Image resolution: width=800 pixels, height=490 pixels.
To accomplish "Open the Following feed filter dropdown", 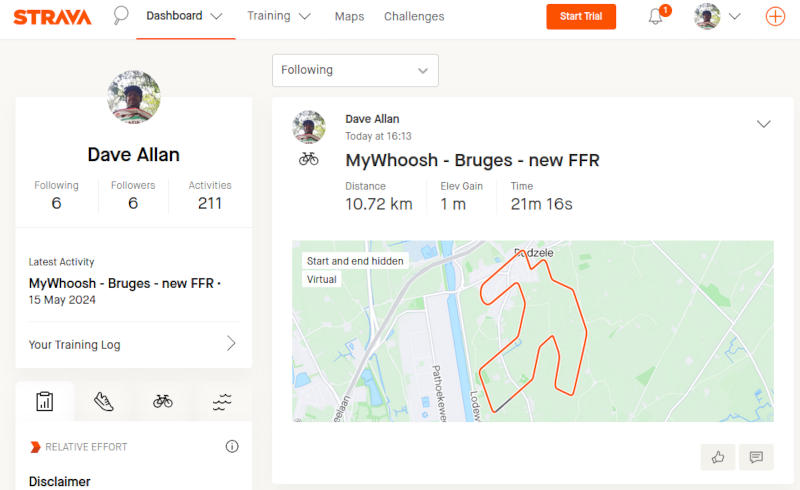I will 355,70.
